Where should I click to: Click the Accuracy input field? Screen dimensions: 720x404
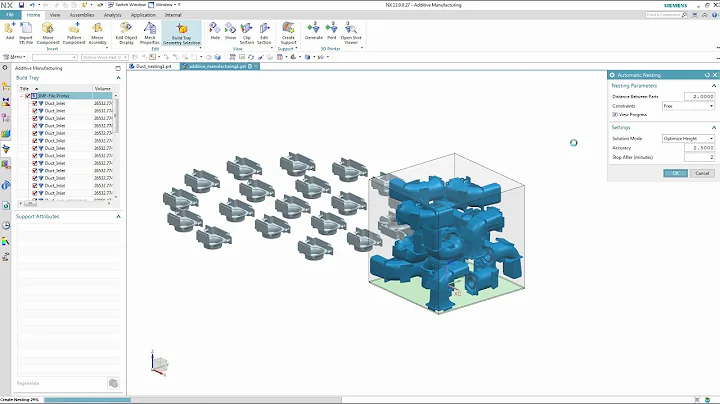699,148
